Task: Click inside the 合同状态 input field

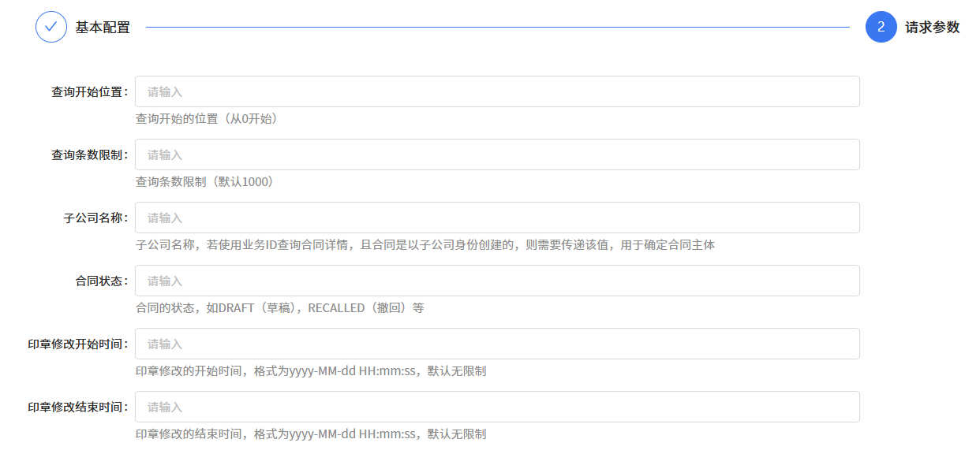Action: click(497, 281)
